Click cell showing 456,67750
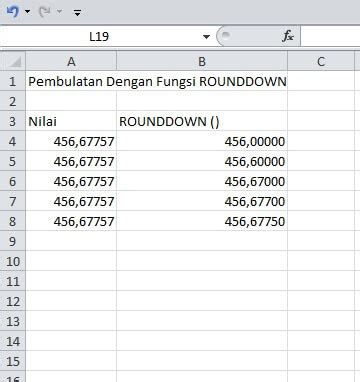 202,221
